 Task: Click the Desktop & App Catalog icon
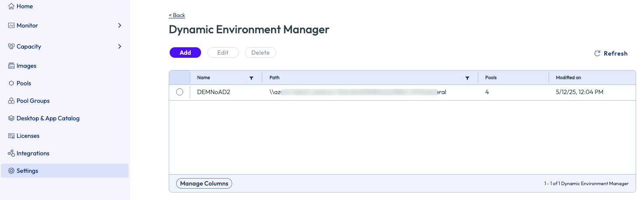pos(11,118)
